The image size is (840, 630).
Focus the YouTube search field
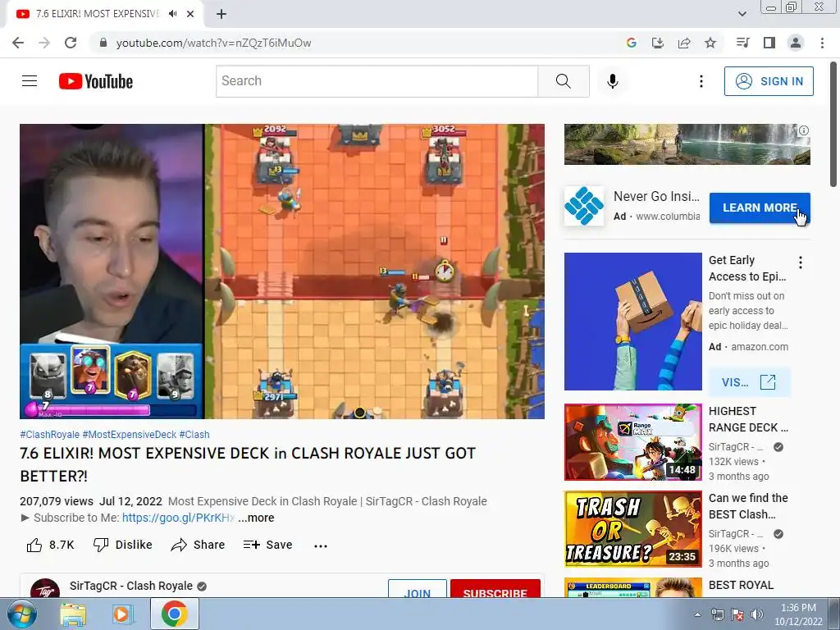point(377,81)
